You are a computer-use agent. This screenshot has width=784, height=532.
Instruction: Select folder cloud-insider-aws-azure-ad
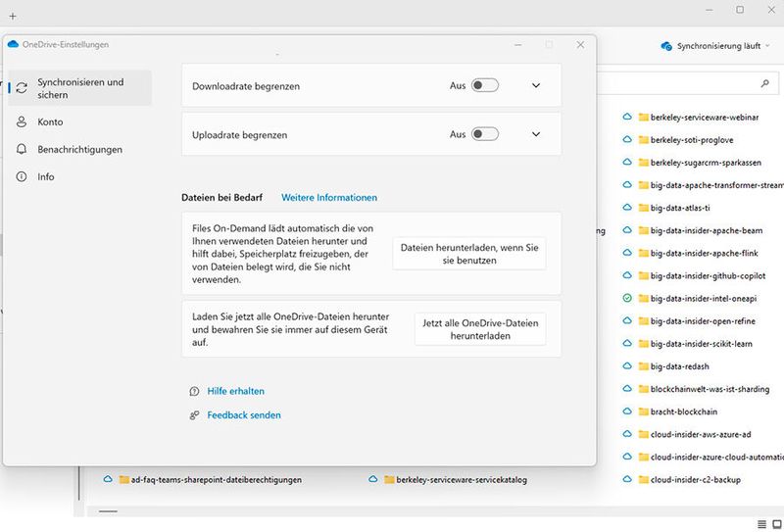click(x=701, y=434)
